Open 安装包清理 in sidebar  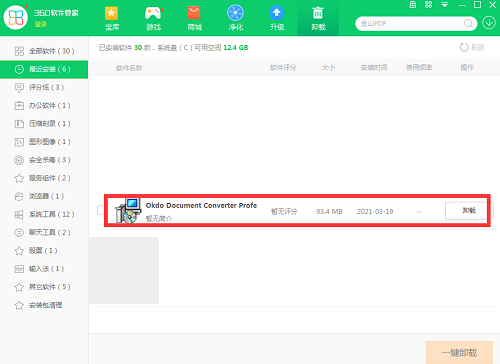[44, 305]
